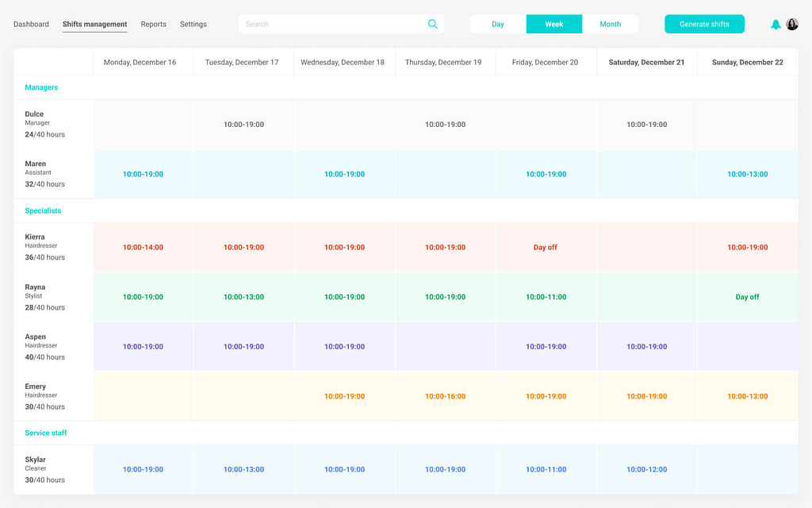Select Rayna's Sunday Day off cell
This screenshot has width=812, height=508.
(747, 297)
